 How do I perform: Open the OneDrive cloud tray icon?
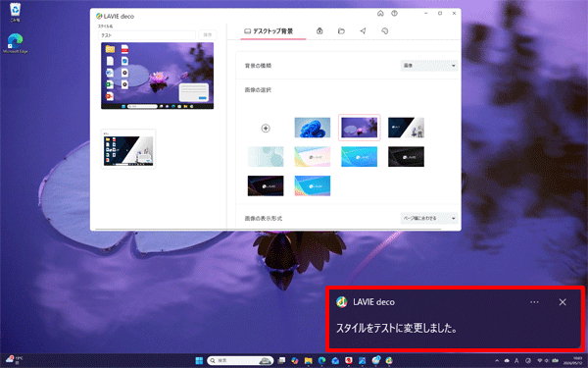pyautogui.click(x=507, y=361)
